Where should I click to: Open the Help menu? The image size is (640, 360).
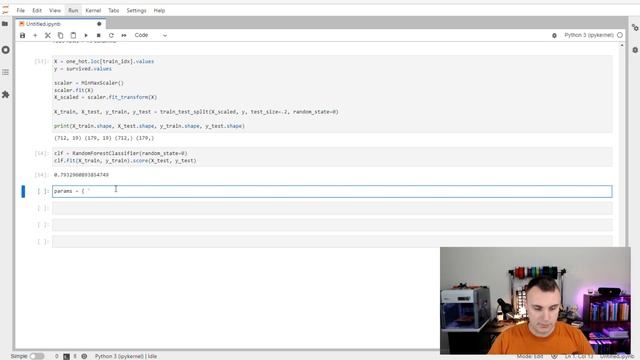[159, 11]
